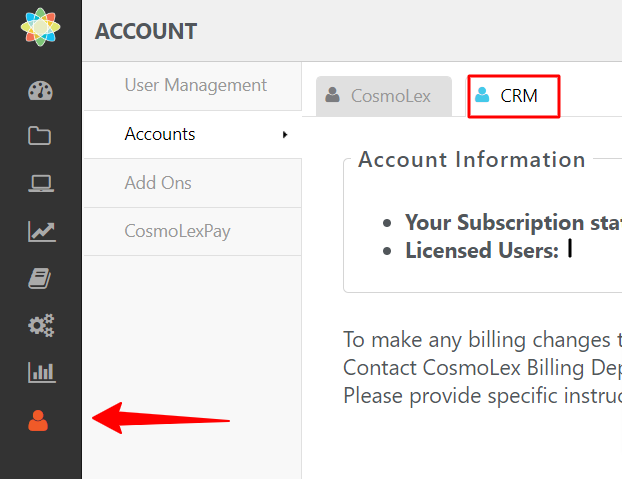Click the Account Information section heading
The image size is (622, 479).
(472, 160)
